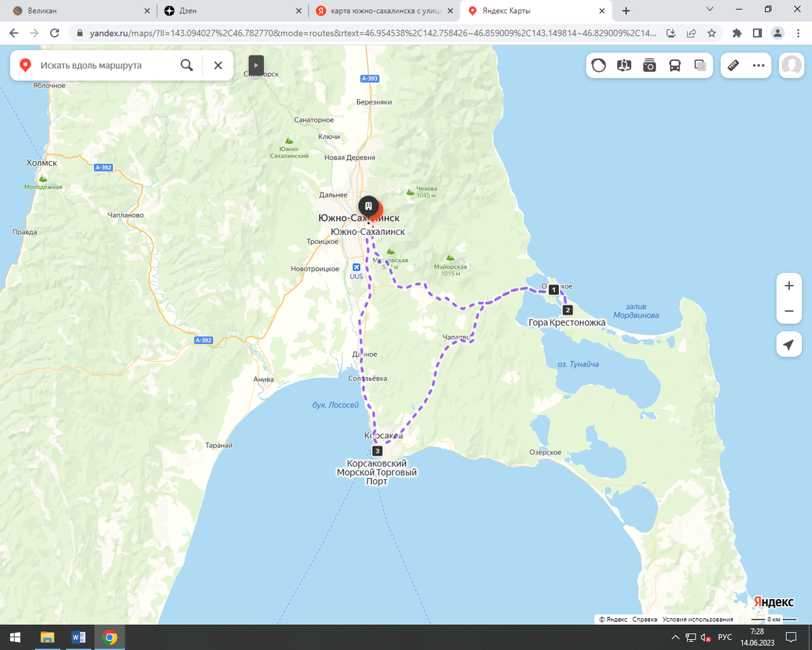Open the tab search dropdown chevron
The width and height of the screenshot is (812, 650).
click(710, 9)
